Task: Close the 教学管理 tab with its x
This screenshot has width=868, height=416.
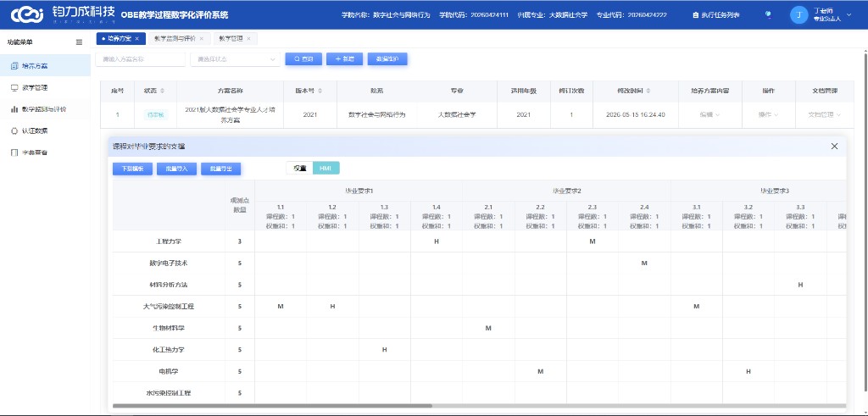Action: [x=248, y=39]
